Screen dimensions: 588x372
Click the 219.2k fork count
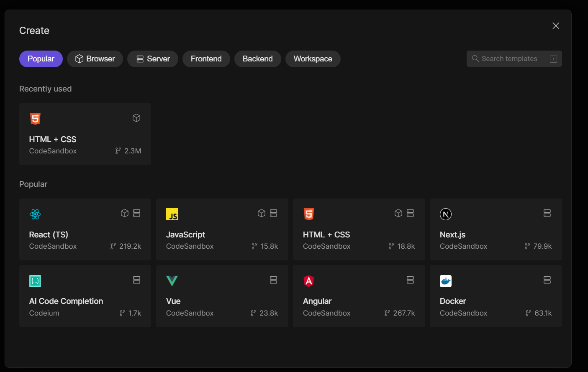click(126, 246)
